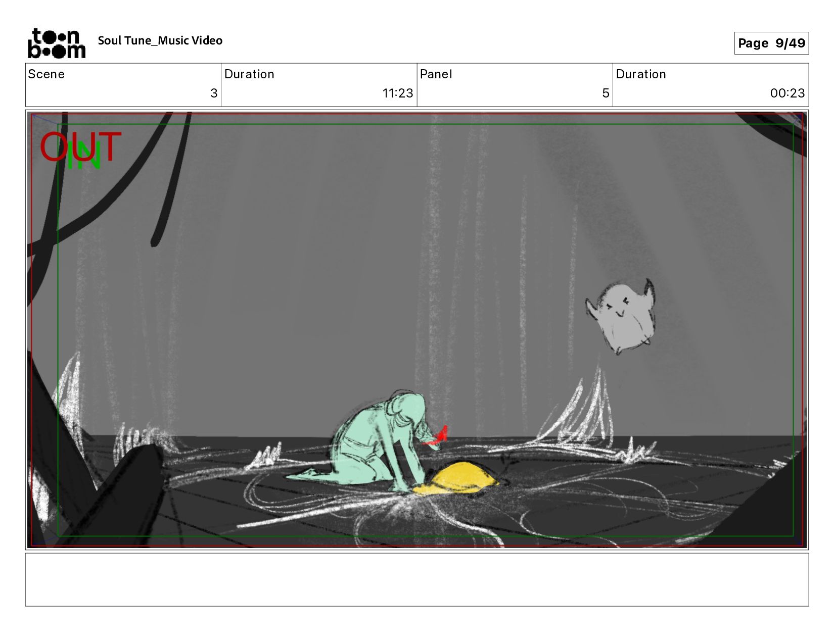Click the red 'OUT' camera marker
This screenshot has height=644, width=834.
[81, 146]
